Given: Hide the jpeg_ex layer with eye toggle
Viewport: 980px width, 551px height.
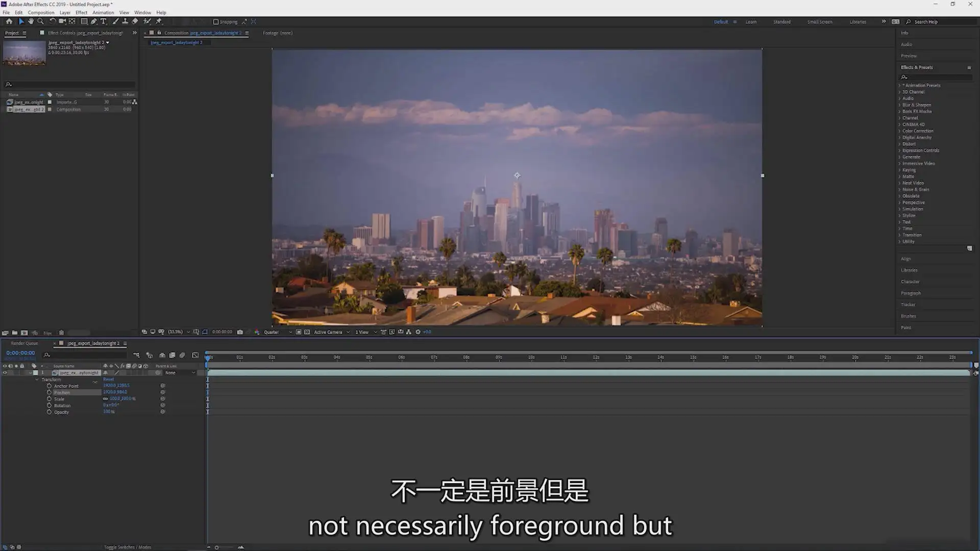Looking at the screenshot, I should coord(5,373).
